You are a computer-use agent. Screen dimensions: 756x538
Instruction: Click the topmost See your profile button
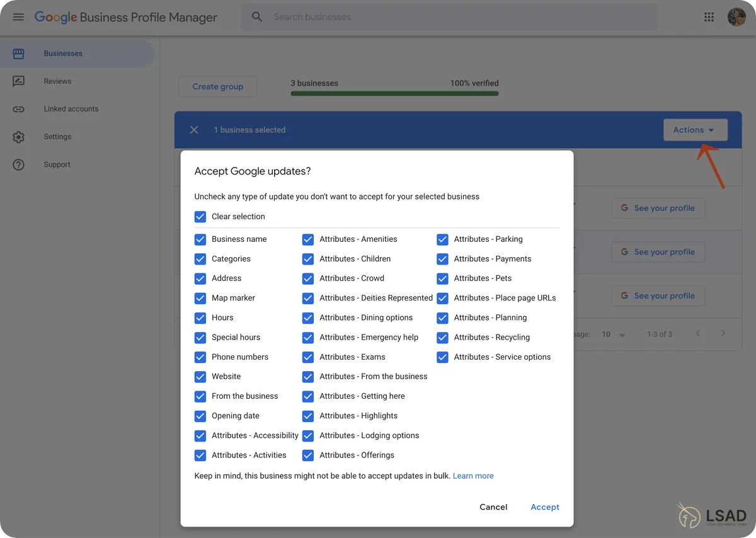click(658, 209)
